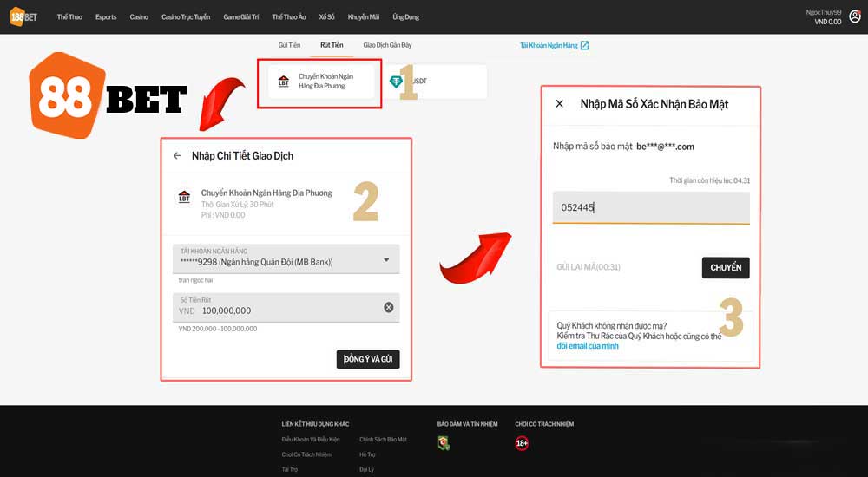Click the đổi email của mình link
Screen dimensions: 868x477
[588, 346]
